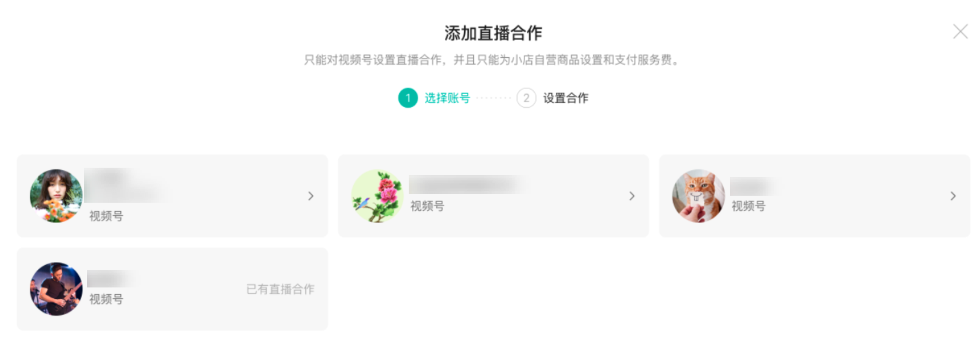The width and height of the screenshot is (980, 362).
Task: Go to the 设置合作 step label
Action: [x=565, y=98]
